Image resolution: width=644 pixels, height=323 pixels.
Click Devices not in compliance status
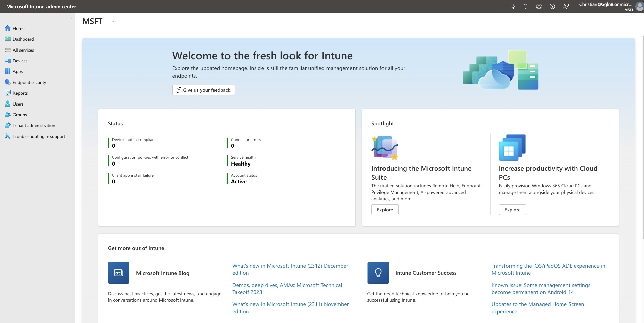pyautogui.click(x=133, y=143)
